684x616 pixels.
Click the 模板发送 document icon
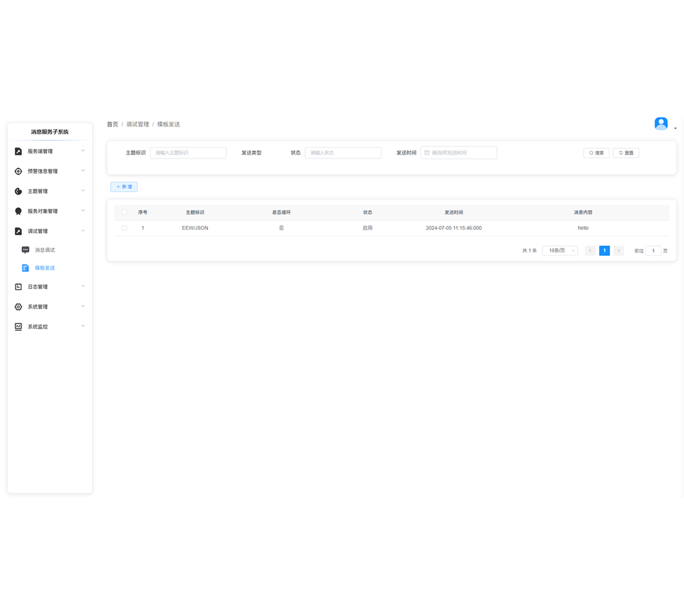tap(25, 268)
